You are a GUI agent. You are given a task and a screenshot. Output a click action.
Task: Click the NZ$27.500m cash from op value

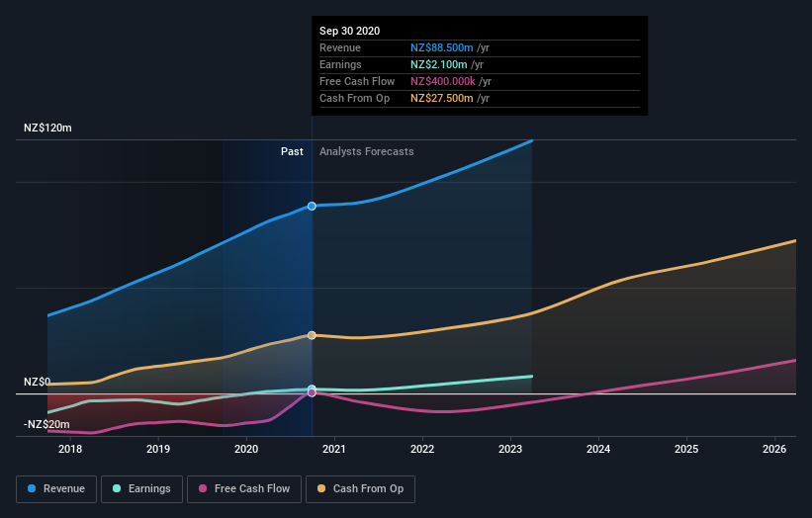[x=442, y=98]
